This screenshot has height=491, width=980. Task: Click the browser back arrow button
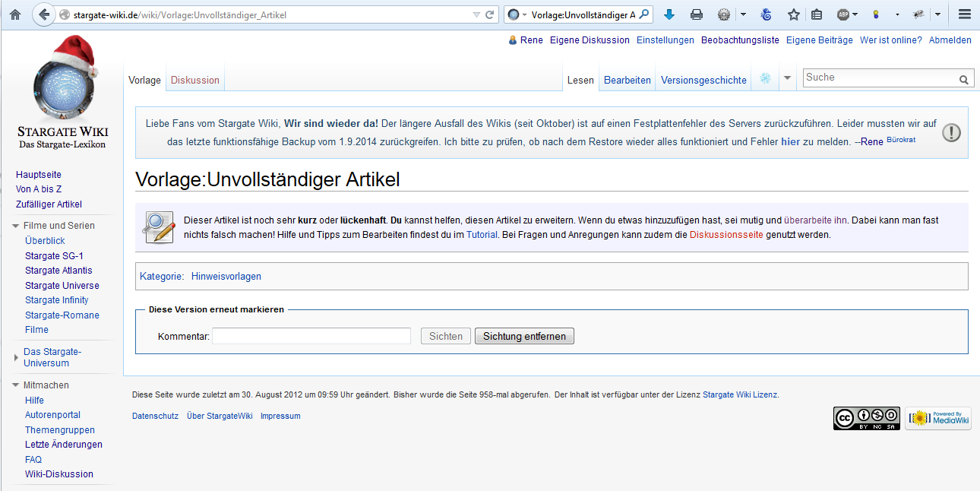click(44, 14)
